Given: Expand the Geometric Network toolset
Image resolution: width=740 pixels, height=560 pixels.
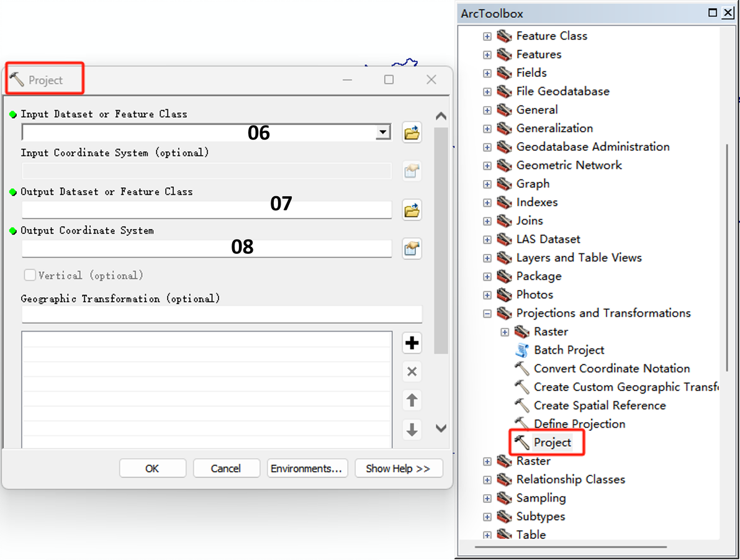Looking at the screenshot, I should click(487, 166).
